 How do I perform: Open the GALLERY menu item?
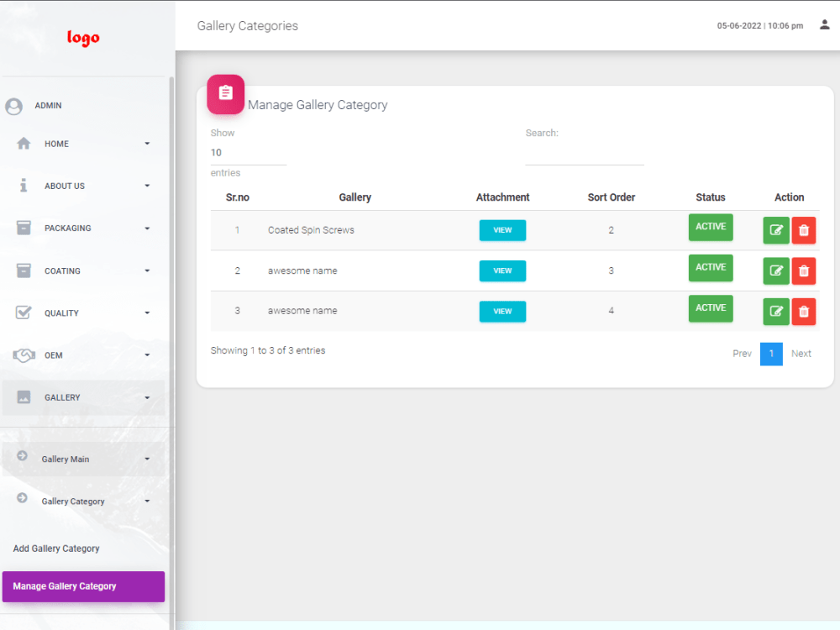click(x=83, y=397)
